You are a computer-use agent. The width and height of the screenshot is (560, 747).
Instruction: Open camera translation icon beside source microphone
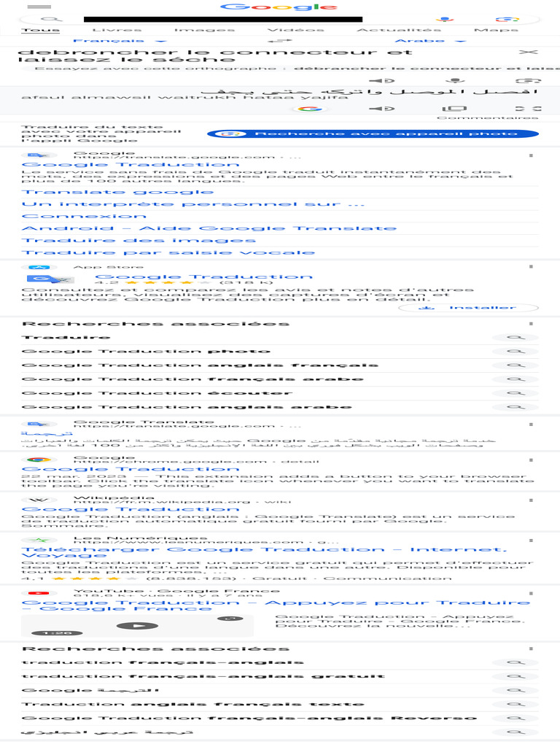pos(529,81)
